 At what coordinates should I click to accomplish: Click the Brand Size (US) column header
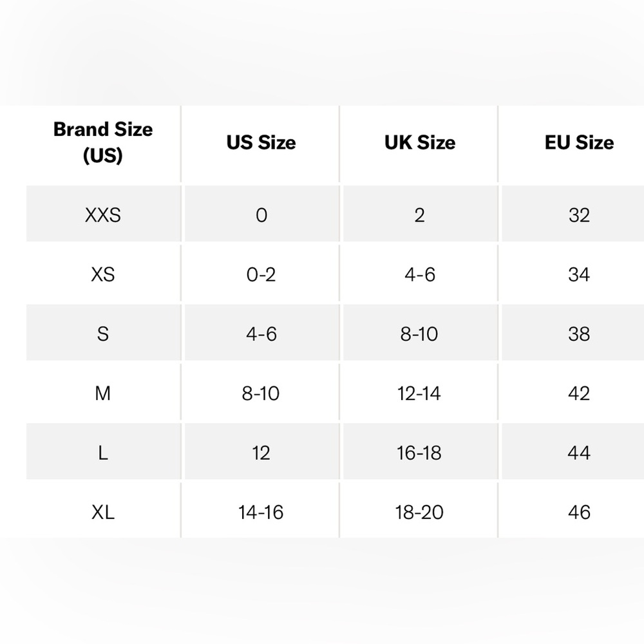(103, 142)
